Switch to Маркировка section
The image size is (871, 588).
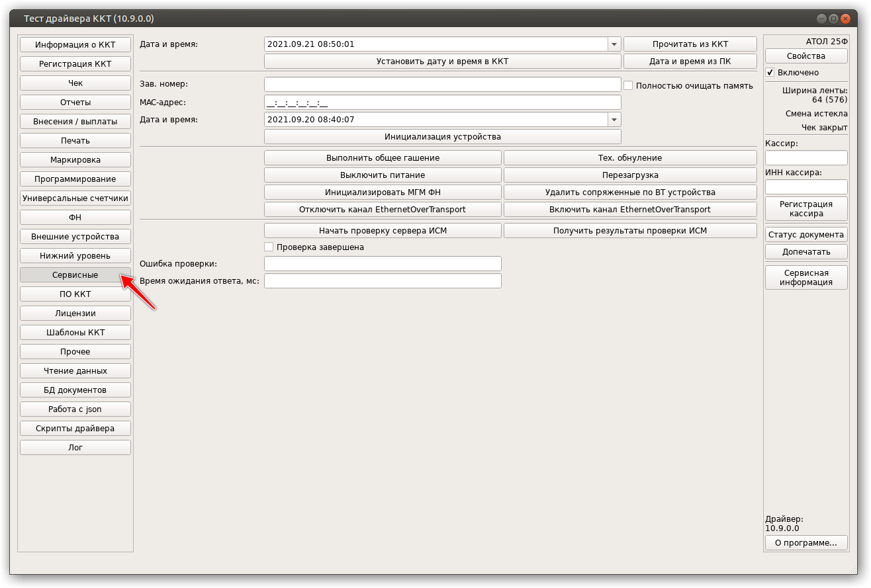click(75, 160)
